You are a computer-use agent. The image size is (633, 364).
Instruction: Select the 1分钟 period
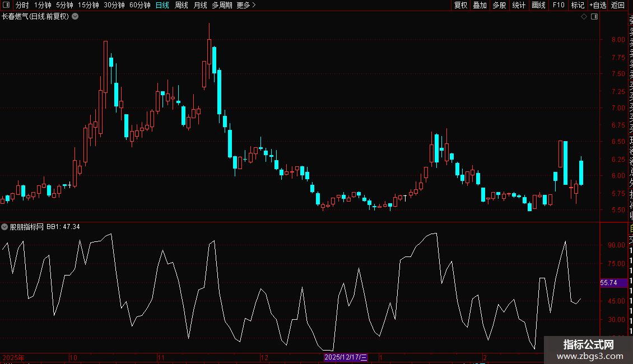[x=43, y=5]
